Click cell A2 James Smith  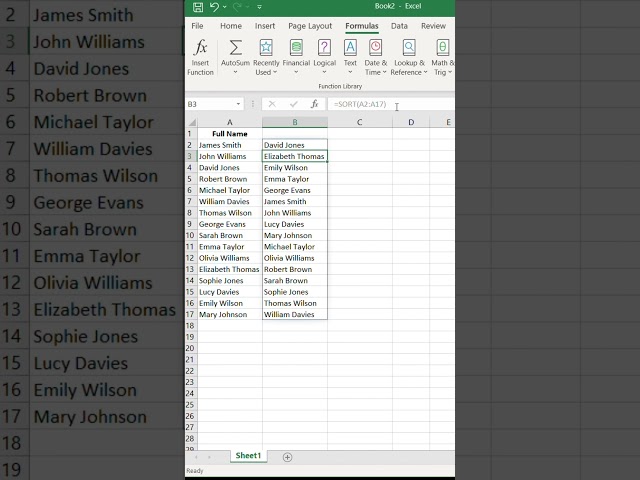point(230,145)
